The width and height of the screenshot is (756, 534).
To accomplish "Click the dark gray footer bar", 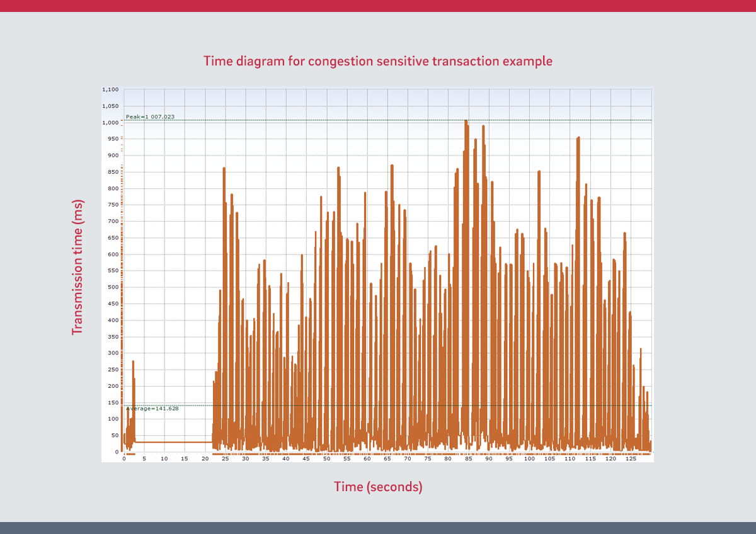I will [x=378, y=528].
